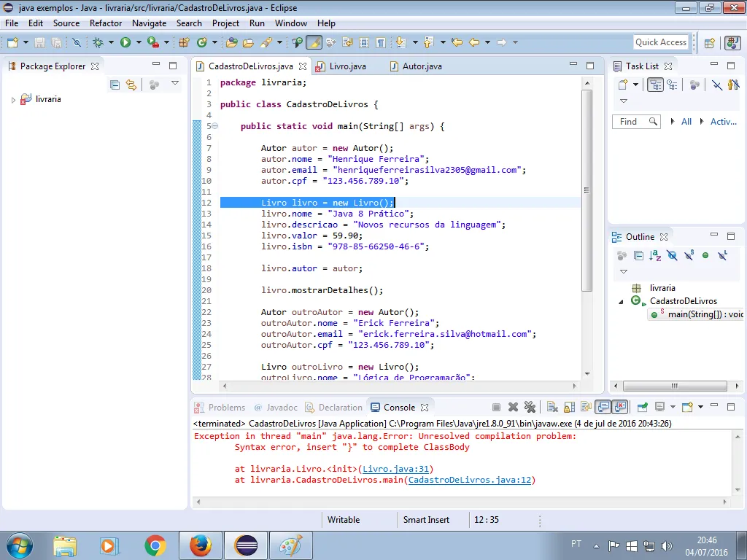Open the Refactor menu
Image resolution: width=747 pixels, height=560 pixels.
pos(106,23)
